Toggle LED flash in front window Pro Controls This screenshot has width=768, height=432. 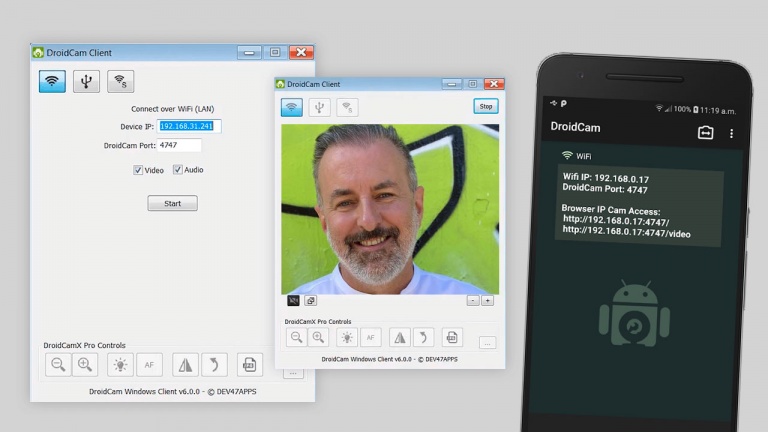347,337
